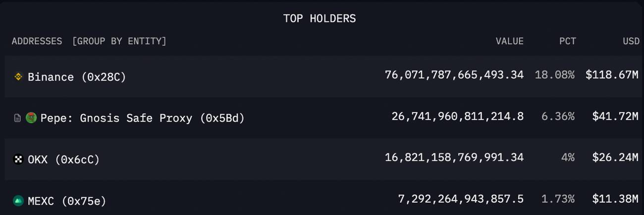Click the contract document icon beside Pepe
Viewport: 644px width, 215px height.
(17, 118)
